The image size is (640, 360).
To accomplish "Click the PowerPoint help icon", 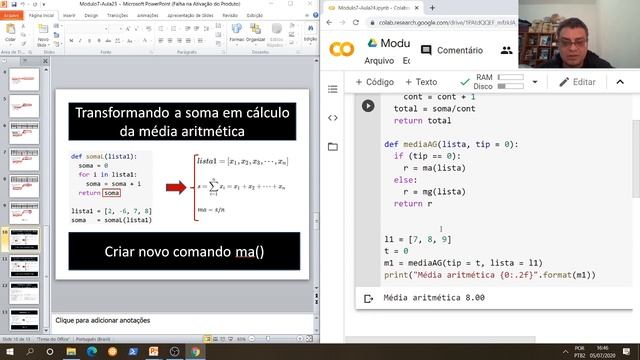I will pos(316,15).
